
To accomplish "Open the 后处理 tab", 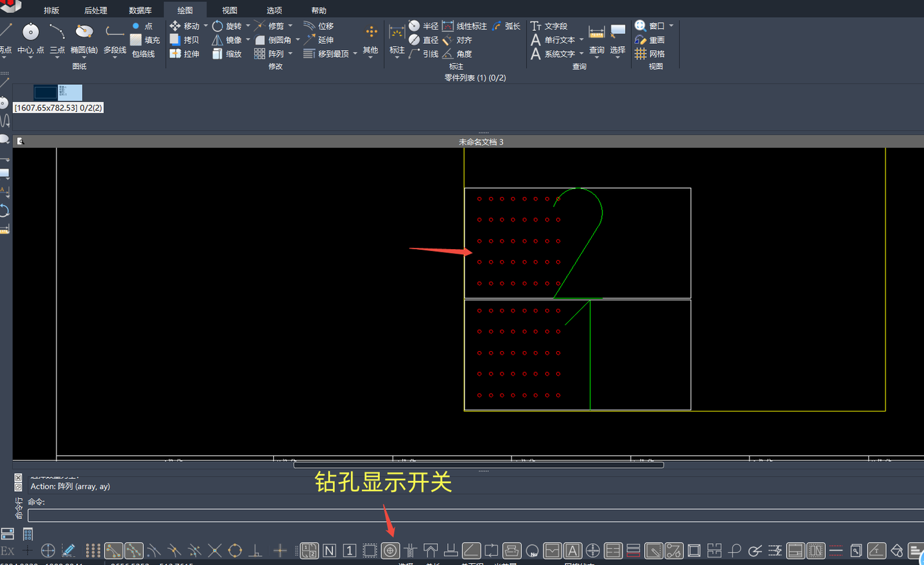I will click(96, 10).
